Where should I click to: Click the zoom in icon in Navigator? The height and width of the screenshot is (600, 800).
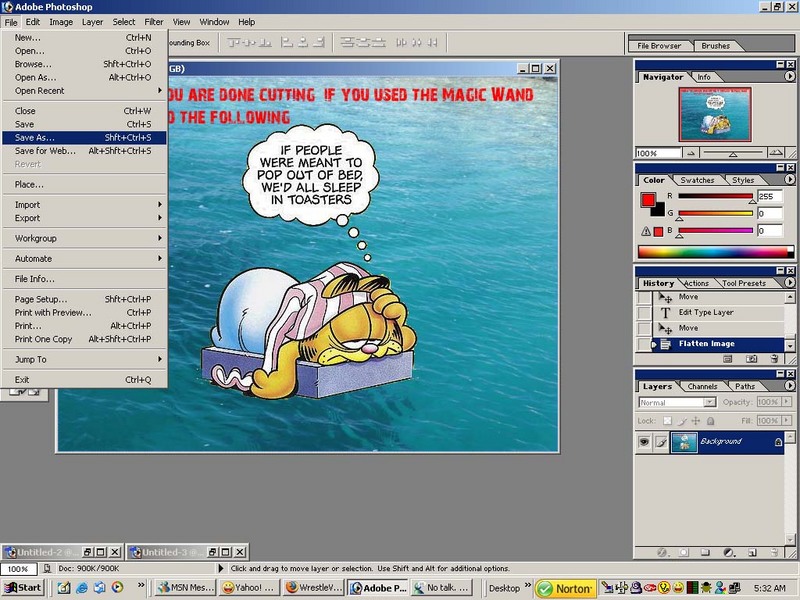(x=776, y=153)
